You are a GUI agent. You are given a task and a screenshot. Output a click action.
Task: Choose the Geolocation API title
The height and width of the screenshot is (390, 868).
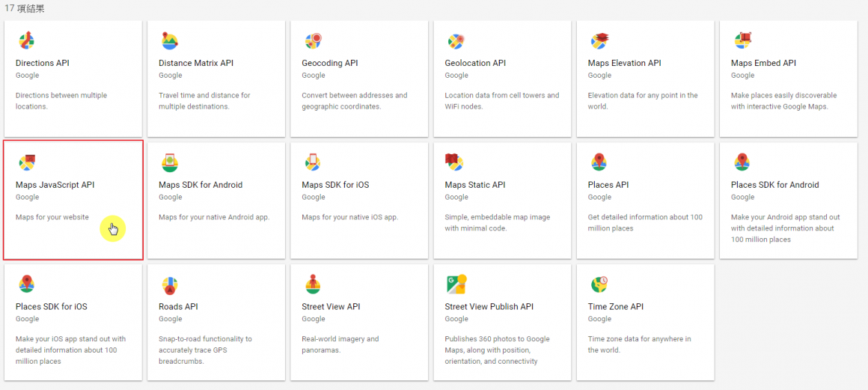475,63
